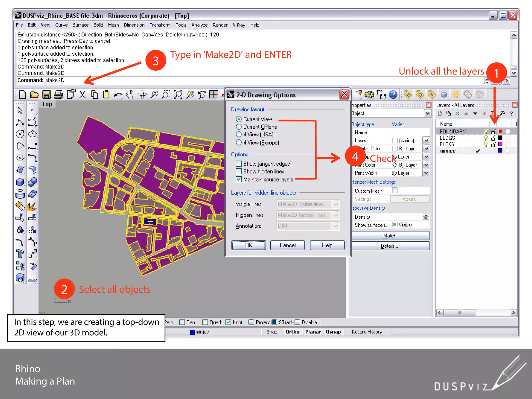The height and width of the screenshot is (399, 532).
Task: Create new layer in Layers panel
Action: pyautogui.click(x=440, y=113)
